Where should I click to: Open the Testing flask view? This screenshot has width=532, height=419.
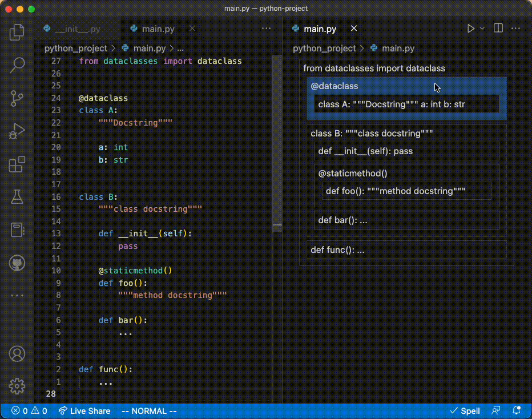[17, 198]
